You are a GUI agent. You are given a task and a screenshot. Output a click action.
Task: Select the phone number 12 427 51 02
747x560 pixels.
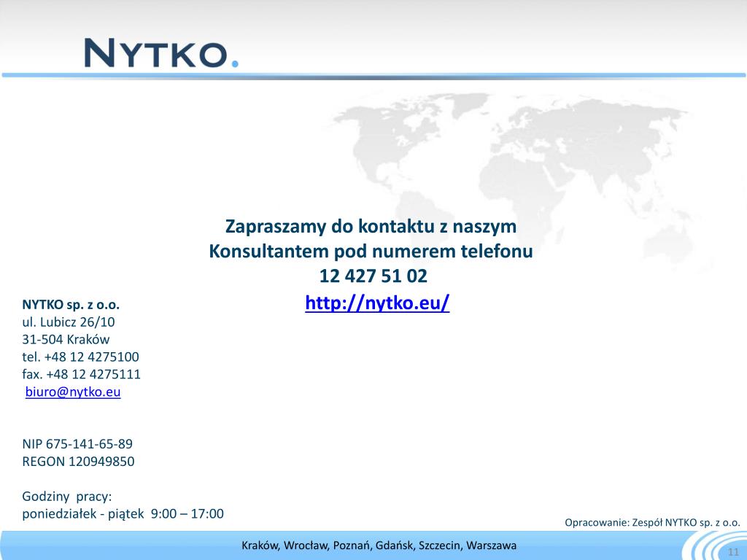coord(373,276)
